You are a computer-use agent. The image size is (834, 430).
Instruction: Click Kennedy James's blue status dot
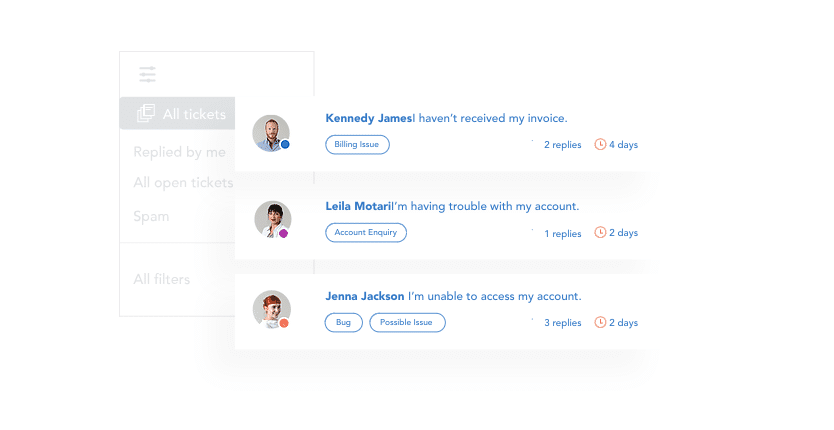[x=285, y=144]
